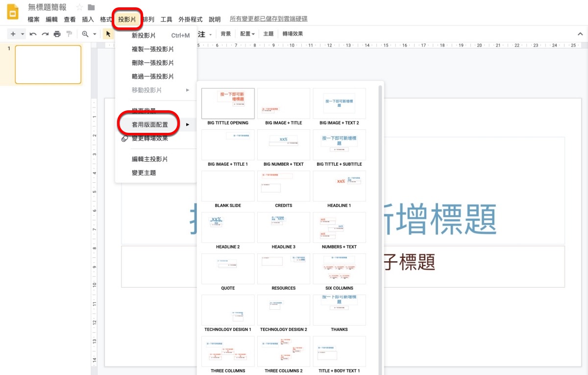Apply the BIG IMAGE + TITLE 1 layout
Viewport: 588px width, 375px height.
pyautogui.click(x=228, y=145)
